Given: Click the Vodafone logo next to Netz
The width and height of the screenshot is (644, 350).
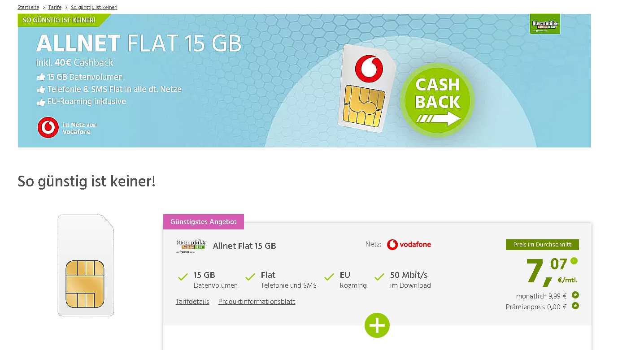Looking at the screenshot, I should [x=409, y=245].
